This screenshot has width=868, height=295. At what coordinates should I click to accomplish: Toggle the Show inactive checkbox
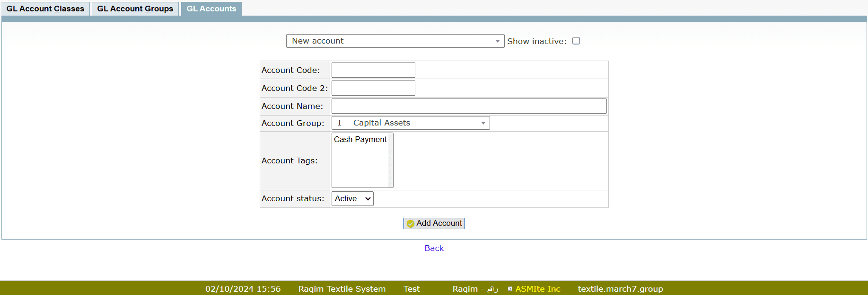point(576,41)
